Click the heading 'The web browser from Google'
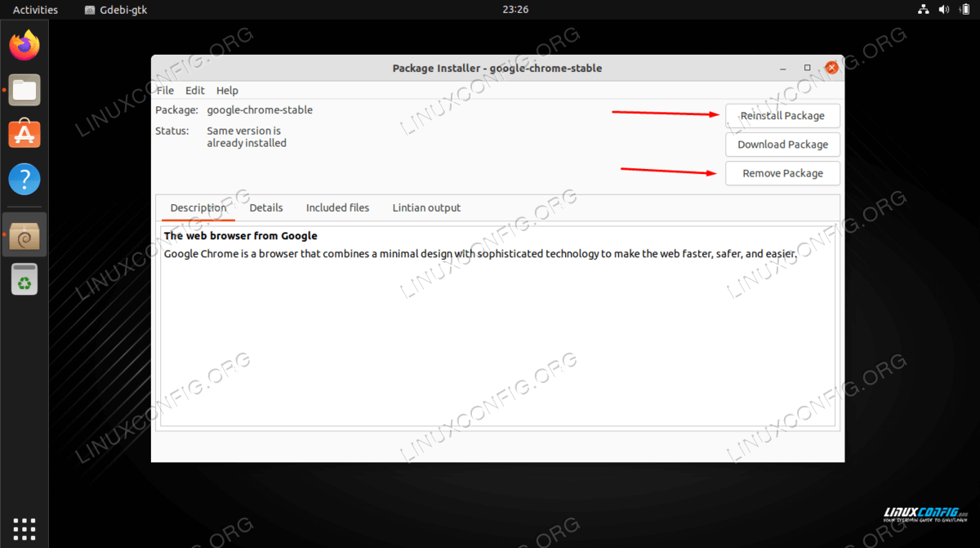The height and width of the screenshot is (548, 980). 240,236
